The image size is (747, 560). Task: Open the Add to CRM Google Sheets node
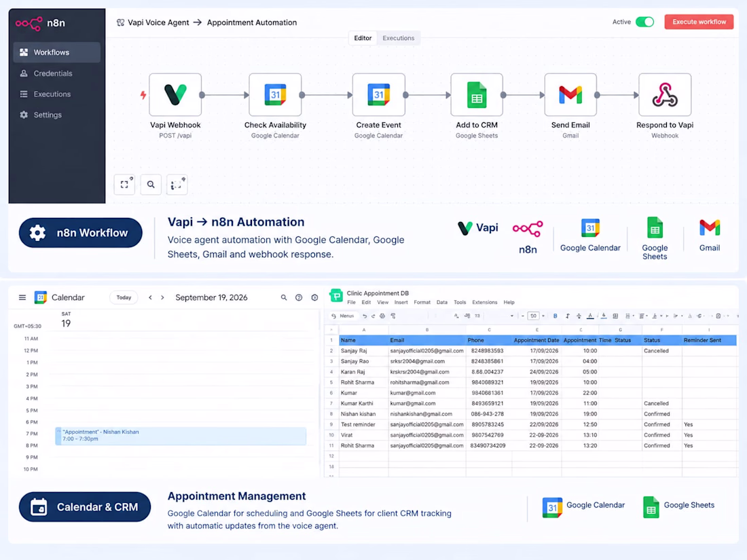point(477,94)
